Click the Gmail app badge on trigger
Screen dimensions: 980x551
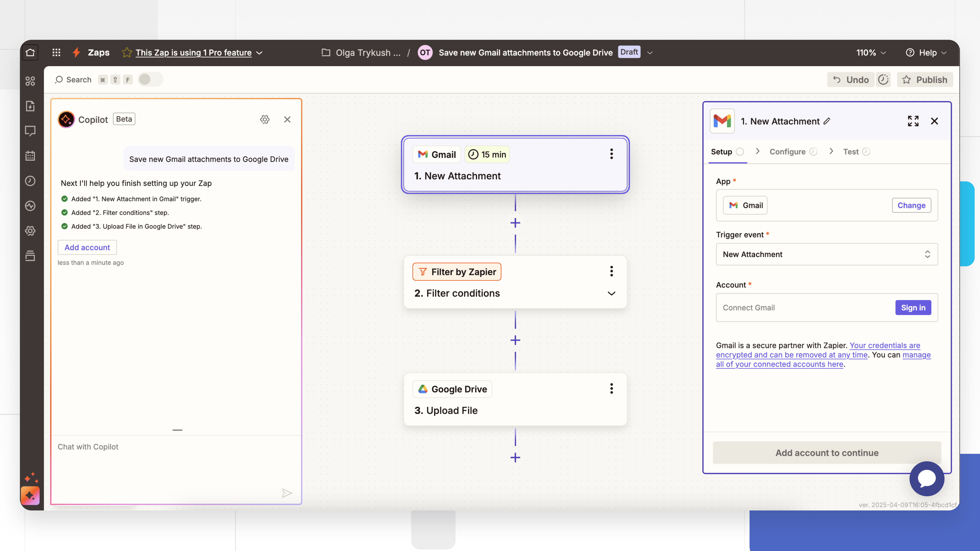coord(437,154)
